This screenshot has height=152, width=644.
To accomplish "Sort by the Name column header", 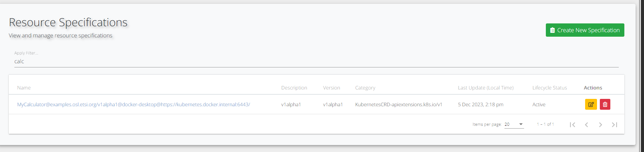I will (x=24, y=88).
